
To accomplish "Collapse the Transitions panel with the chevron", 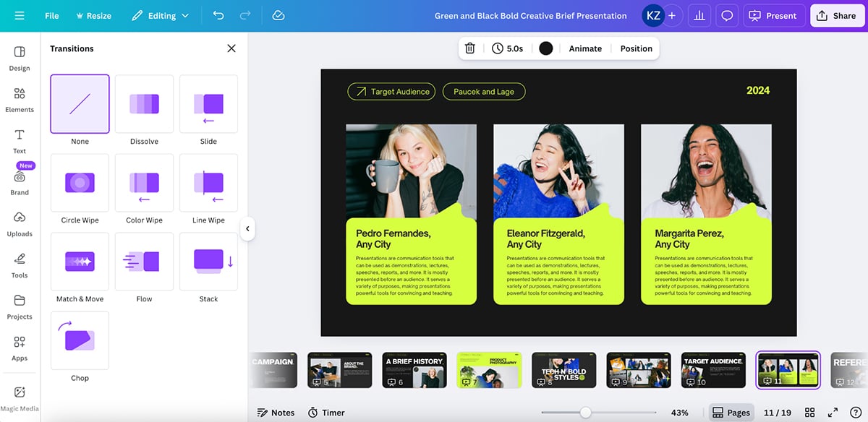I will coord(248,228).
